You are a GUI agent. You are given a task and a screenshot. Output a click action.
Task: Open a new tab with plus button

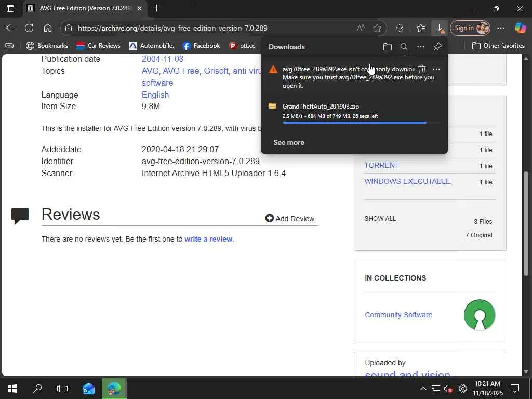pyautogui.click(x=156, y=8)
